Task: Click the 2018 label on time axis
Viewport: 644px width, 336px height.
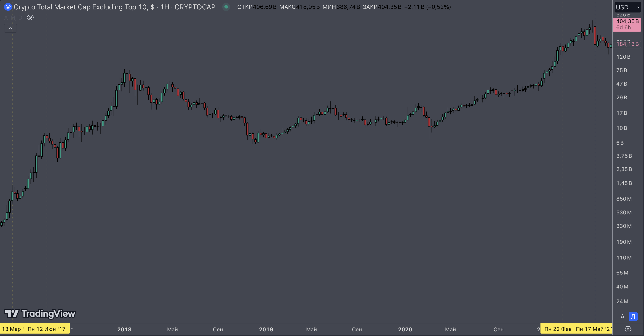Action: (125, 329)
